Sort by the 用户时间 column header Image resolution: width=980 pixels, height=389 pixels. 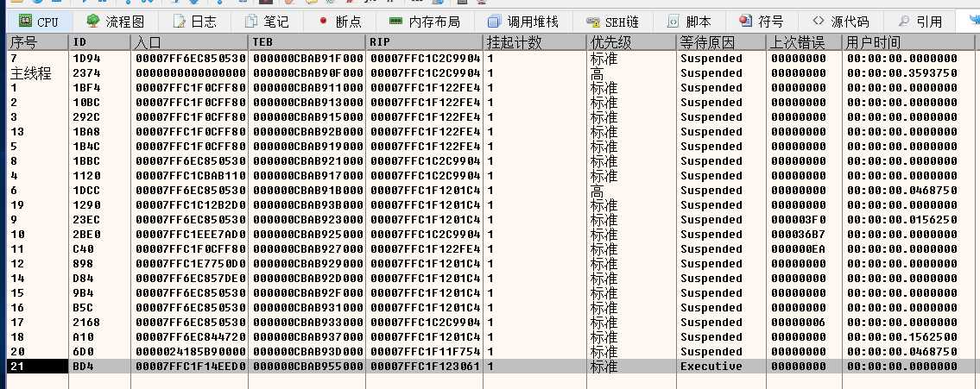pyautogui.click(x=908, y=42)
